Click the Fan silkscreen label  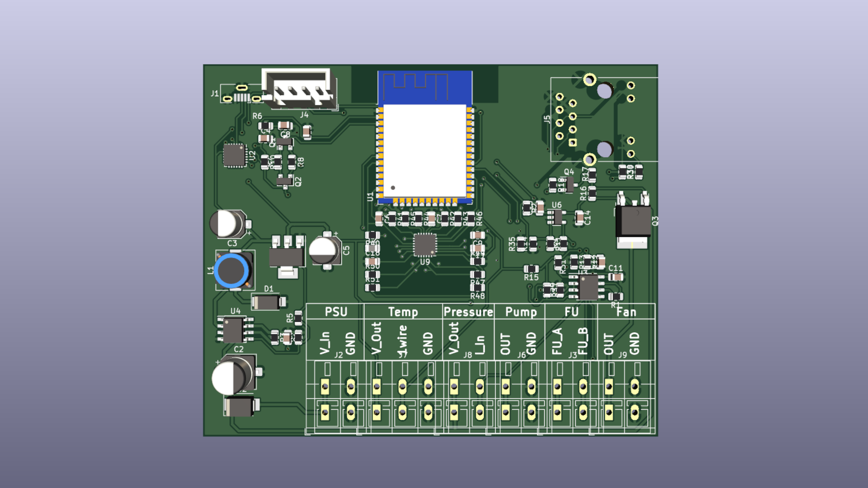click(x=626, y=312)
